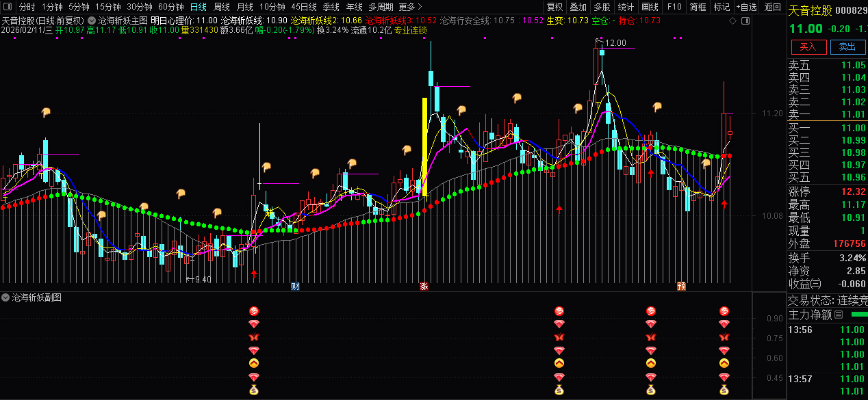
Task: Select the 买一 11.00 bid row
Action: pos(827,128)
